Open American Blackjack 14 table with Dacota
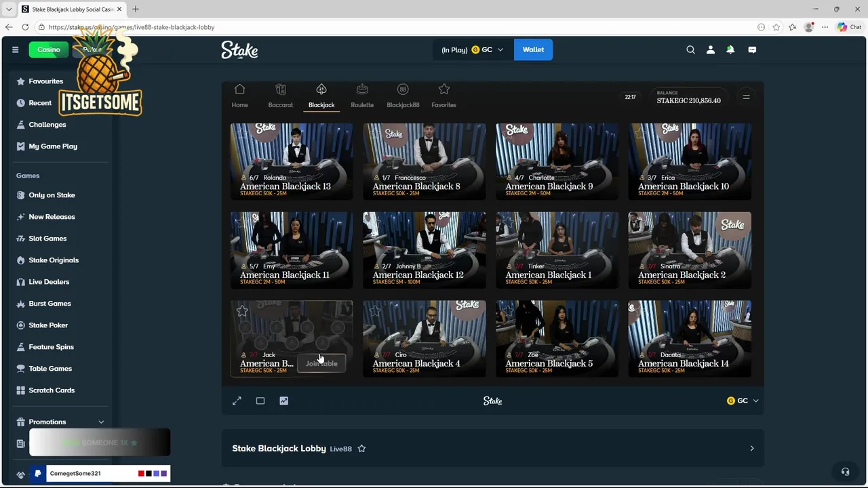 690,339
